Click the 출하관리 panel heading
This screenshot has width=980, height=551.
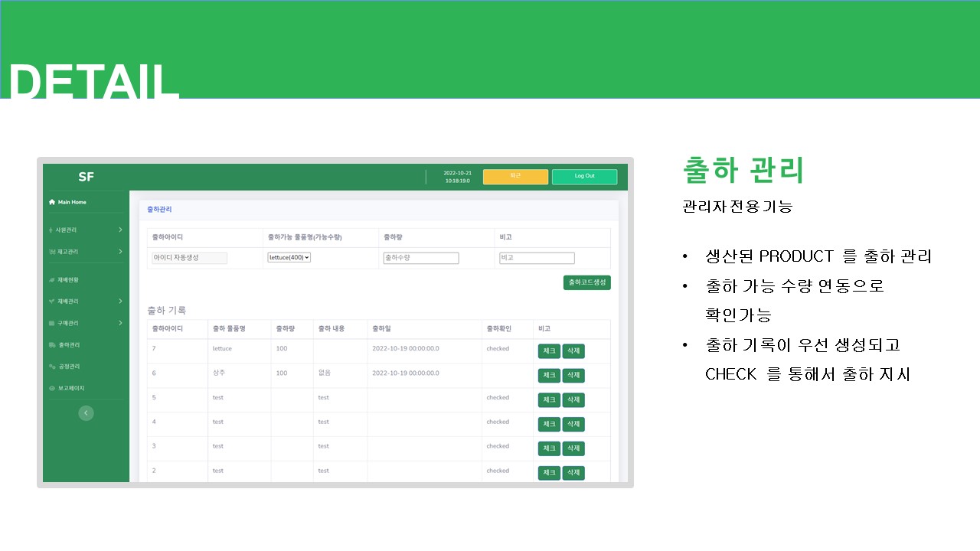pyautogui.click(x=160, y=209)
